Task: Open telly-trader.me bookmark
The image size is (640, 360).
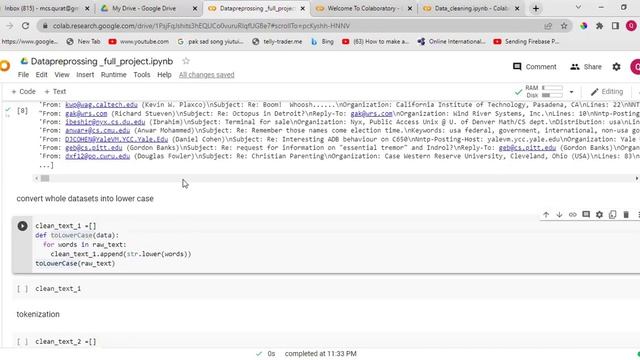Action: (277, 42)
